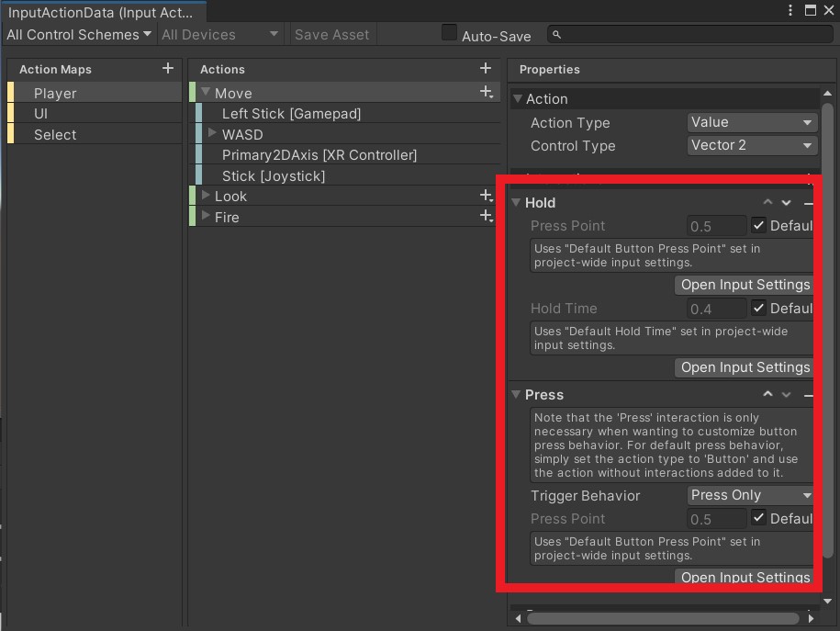Remove the Press interaction
This screenshot has width=840, height=631.
click(808, 395)
